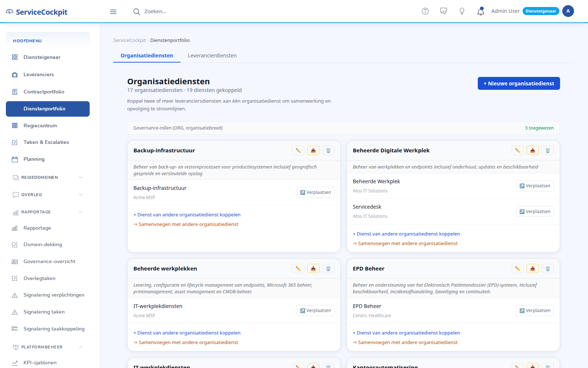Screen dimensions: 588x368
Task: Open Signalering verplichtingen in sidebar
Action: [48, 295]
